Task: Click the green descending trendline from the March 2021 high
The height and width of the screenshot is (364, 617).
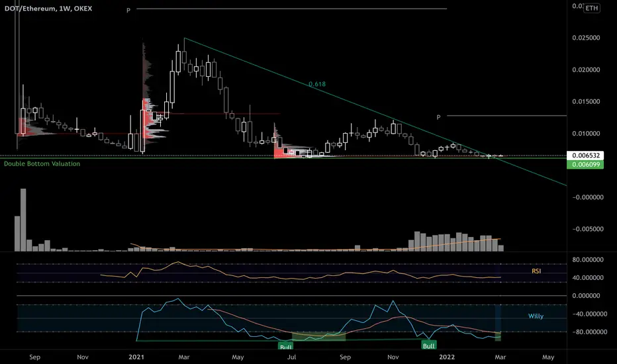Action: [x=375, y=112]
